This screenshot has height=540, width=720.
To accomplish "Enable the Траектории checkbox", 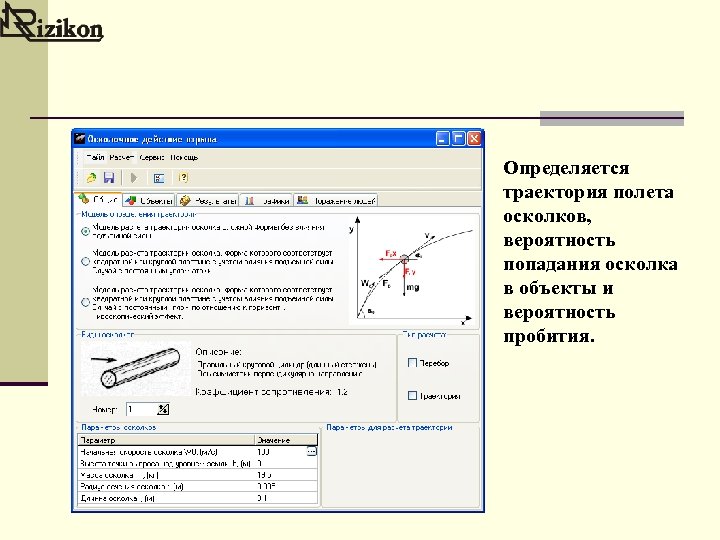I will (x=412, y=395).
